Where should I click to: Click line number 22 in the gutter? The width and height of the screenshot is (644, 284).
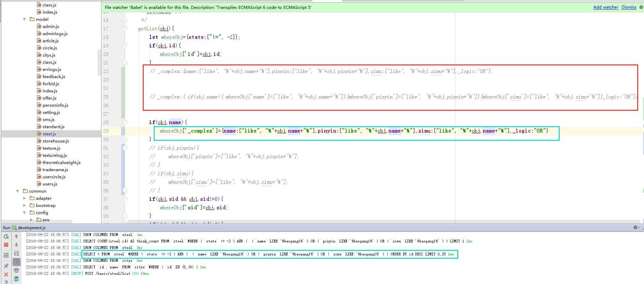point(106,71)
